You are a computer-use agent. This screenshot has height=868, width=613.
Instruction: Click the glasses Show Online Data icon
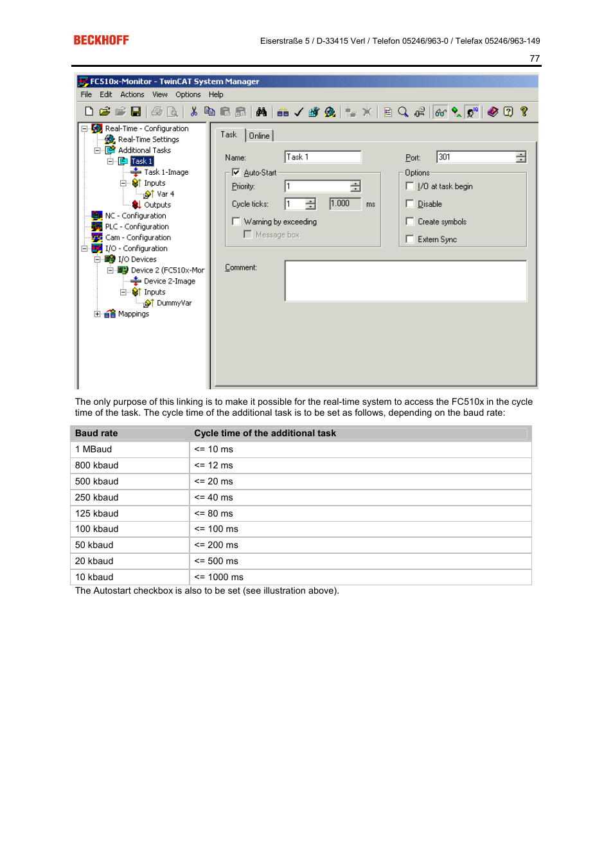coord(440,112)
